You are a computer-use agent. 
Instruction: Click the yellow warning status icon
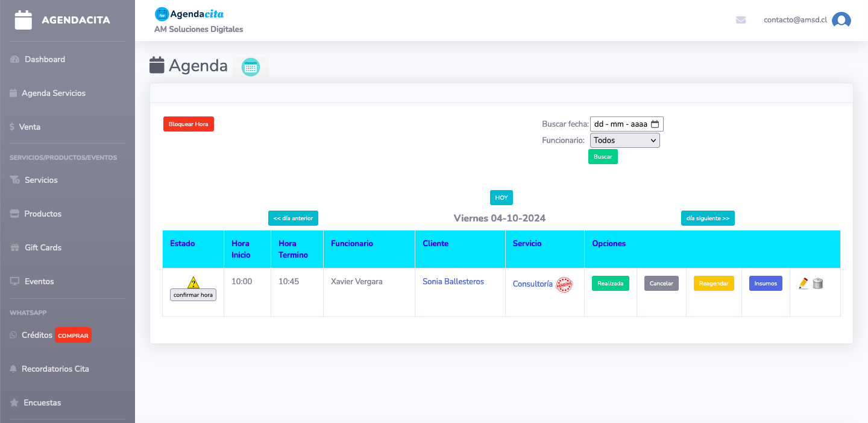point(193,282)
